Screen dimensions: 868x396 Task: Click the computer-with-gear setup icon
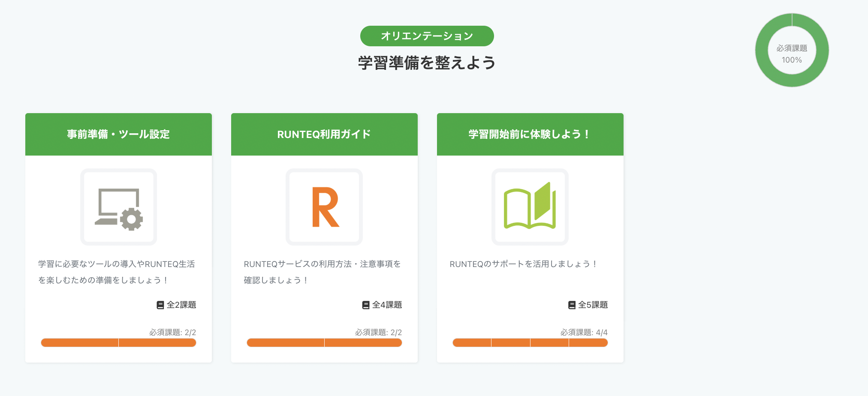pyautogui.click(x=118, y=207)
